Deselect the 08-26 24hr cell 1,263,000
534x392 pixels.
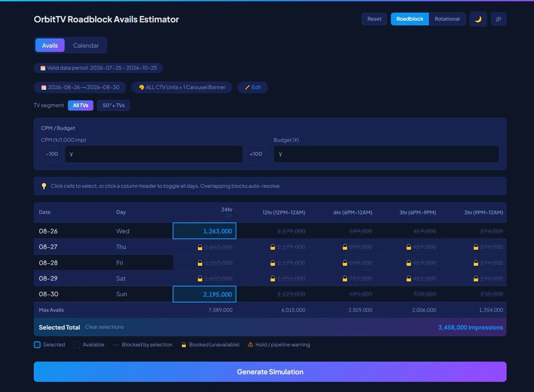point(204,231)
